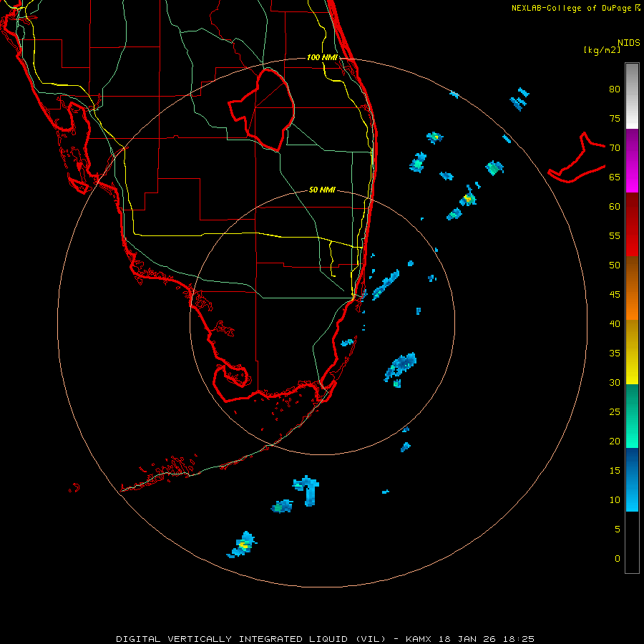The width and height of the screenshot is (644, 644).
Task: Click the [kg/m2] units label
Action: [x=602, y=50]
